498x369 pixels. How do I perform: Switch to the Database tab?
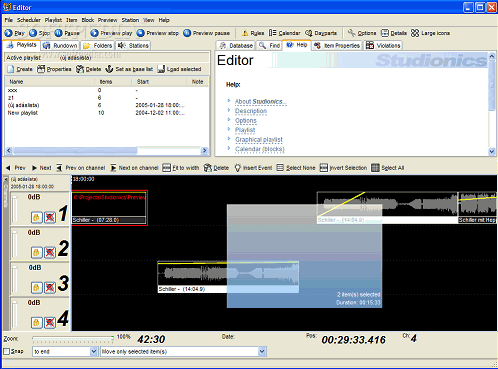coord(236,45)
